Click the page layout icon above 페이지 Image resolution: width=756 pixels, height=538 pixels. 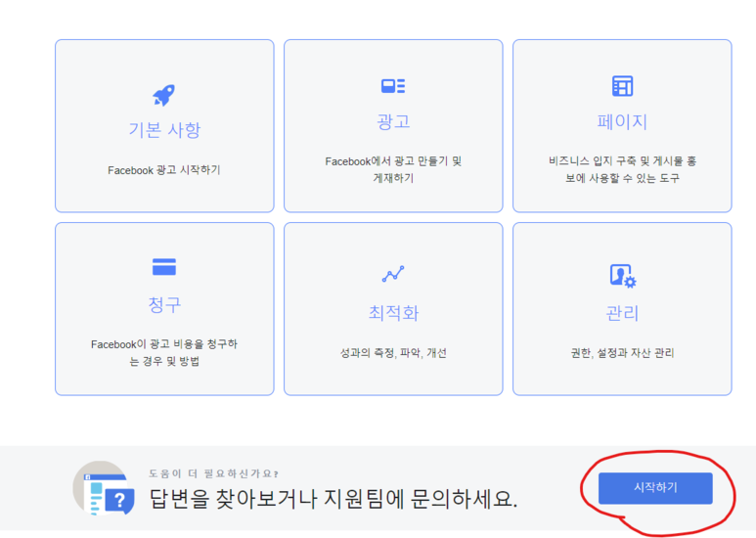622,86
